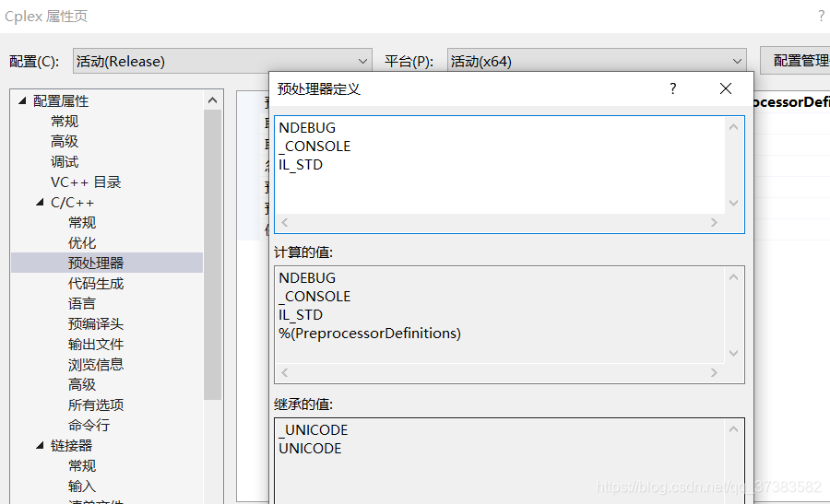This screenshot has height=504, width=830.
Task: Select the 语言 tree item
Action: (x=82, y=303)
